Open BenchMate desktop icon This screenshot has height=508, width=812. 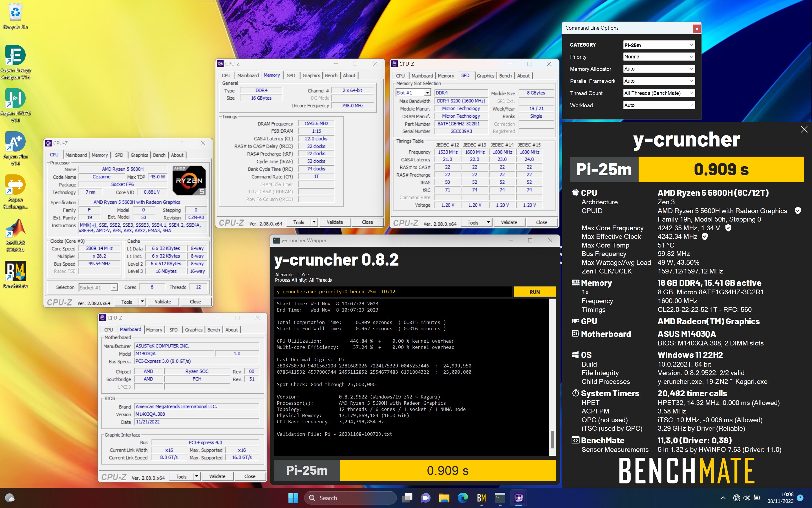(x=16, y=275)
